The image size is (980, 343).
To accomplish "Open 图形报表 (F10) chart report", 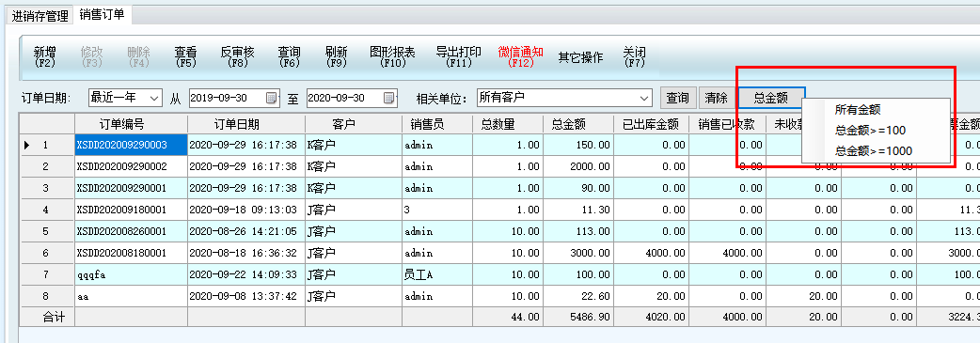I will 392,57.
